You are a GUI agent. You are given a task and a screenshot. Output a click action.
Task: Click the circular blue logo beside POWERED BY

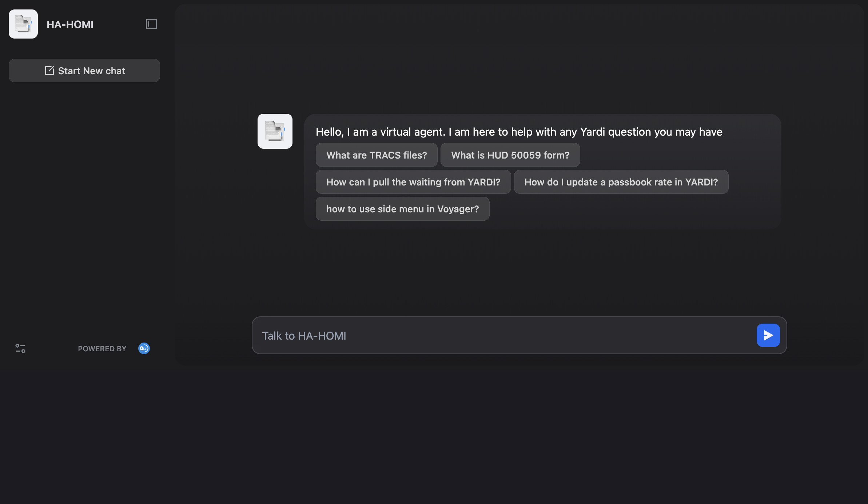[x=144, y=348]
